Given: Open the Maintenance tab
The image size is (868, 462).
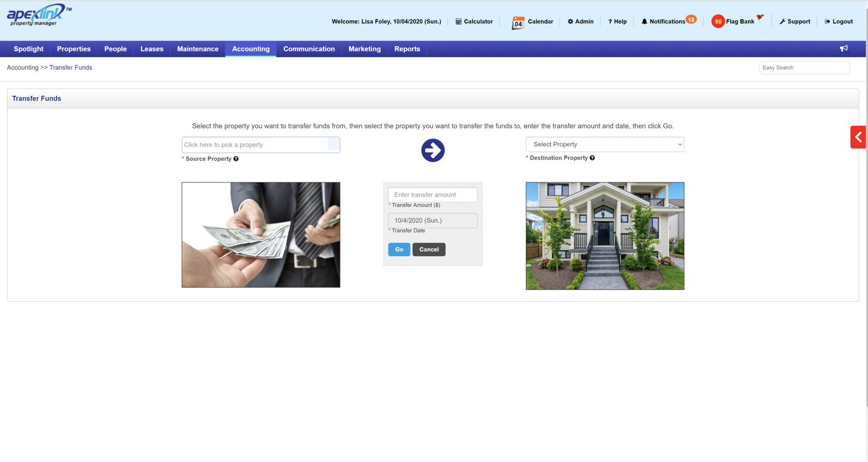Looking at the screenshot, I should coord(198,49).
